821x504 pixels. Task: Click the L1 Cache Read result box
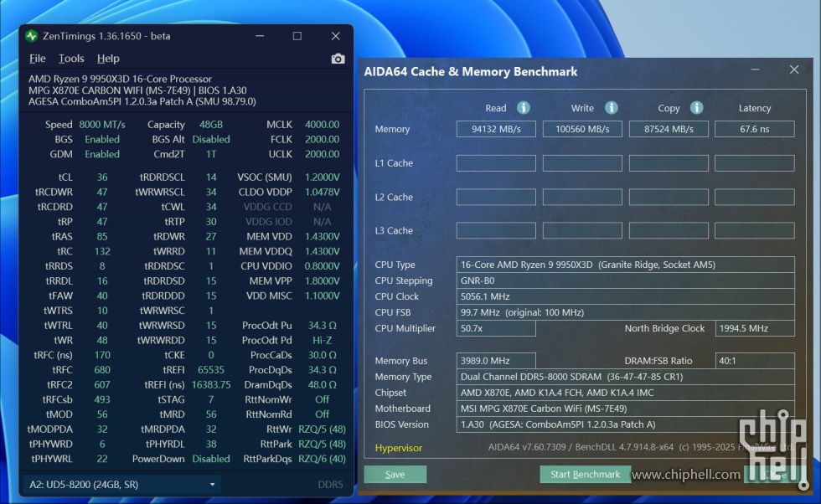pyautogui.click(x=496, y=163)
